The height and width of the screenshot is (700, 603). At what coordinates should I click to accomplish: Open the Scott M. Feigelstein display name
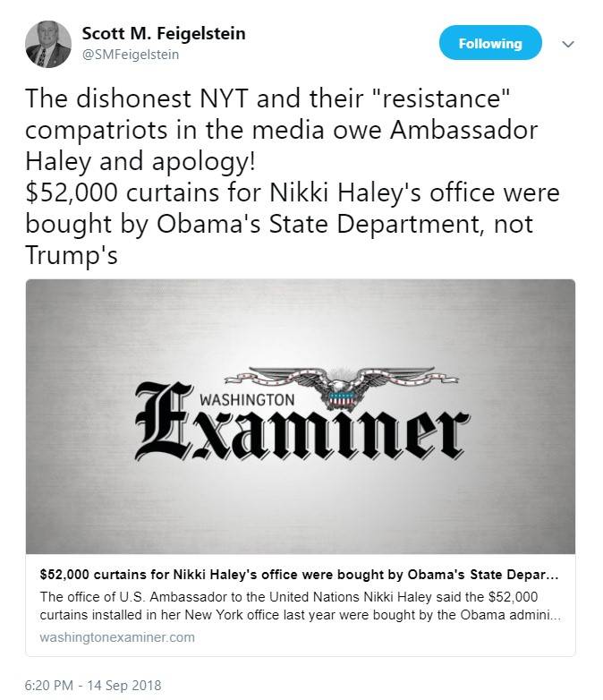click(164, 33)
